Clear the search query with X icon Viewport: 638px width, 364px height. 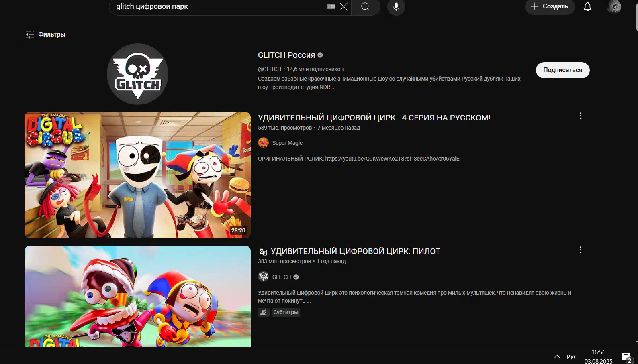(344, 7)
